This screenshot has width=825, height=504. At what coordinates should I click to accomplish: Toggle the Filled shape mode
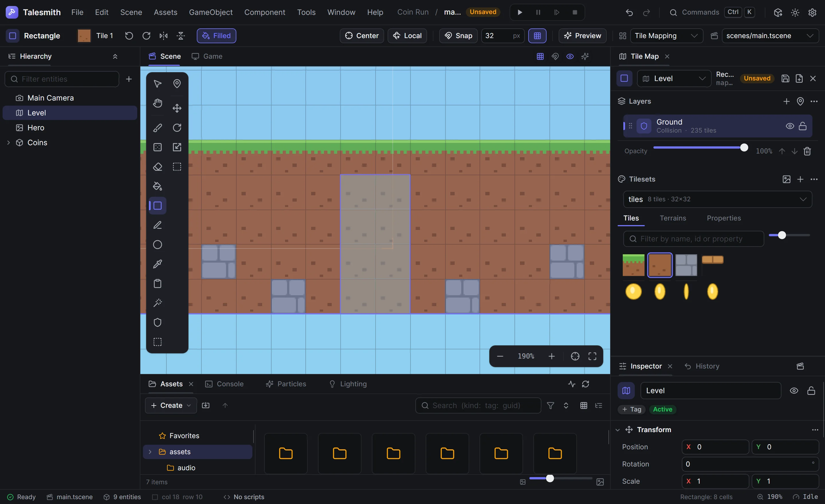tap(216, 36)
